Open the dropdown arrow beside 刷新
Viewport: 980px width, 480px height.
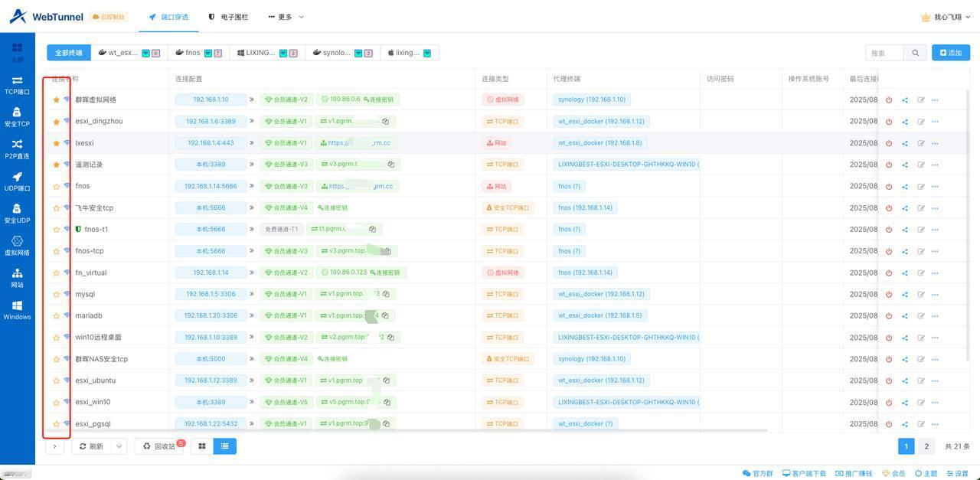(x=119, y=446)
